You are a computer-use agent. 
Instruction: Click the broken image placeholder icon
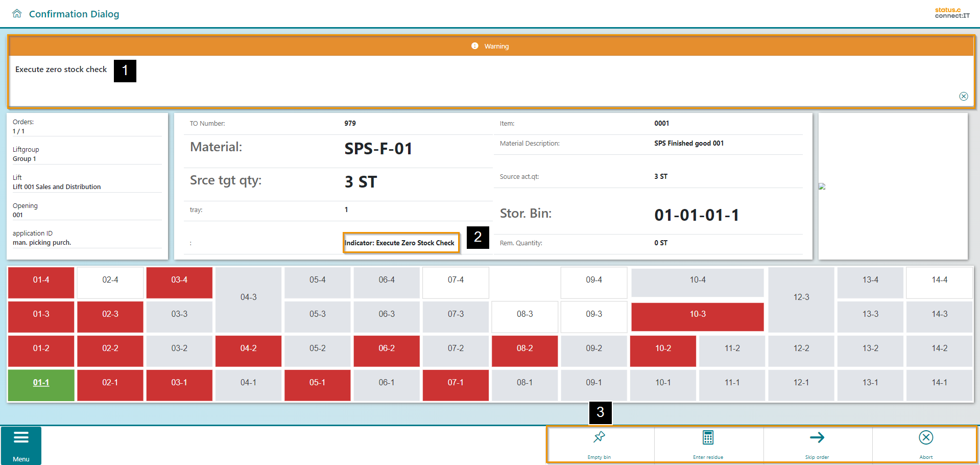(822, 187)
